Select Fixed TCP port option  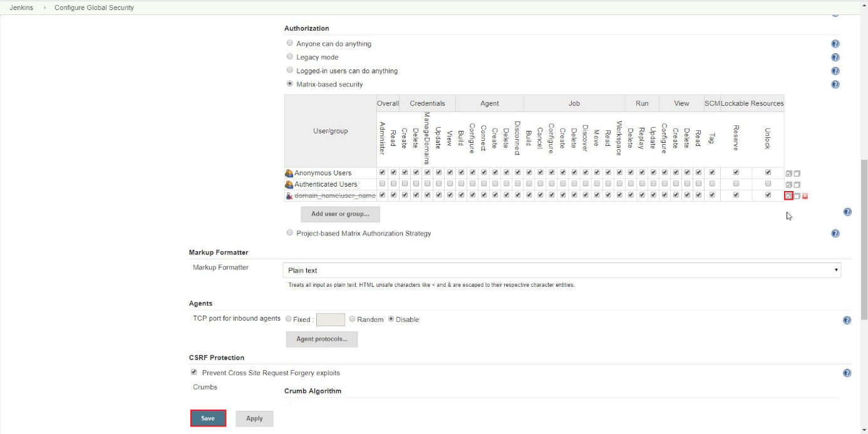[289, 319]
